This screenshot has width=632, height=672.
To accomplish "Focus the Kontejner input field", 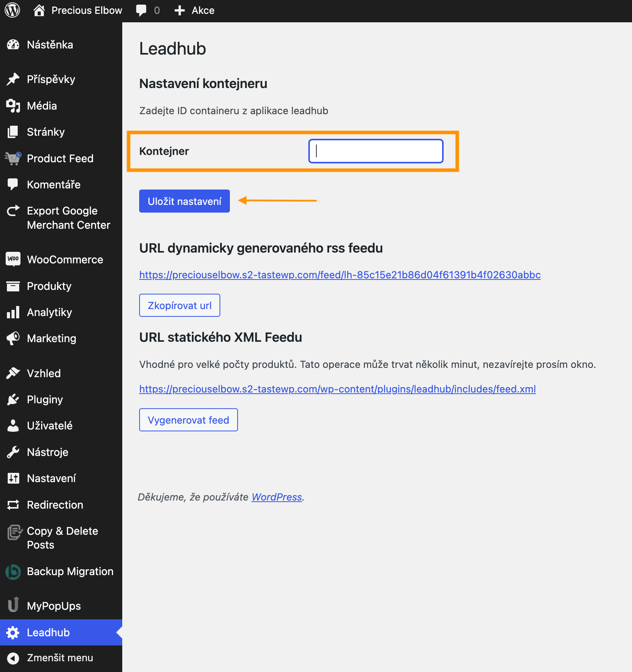I will pyautogui.click(x=376, y=151).
